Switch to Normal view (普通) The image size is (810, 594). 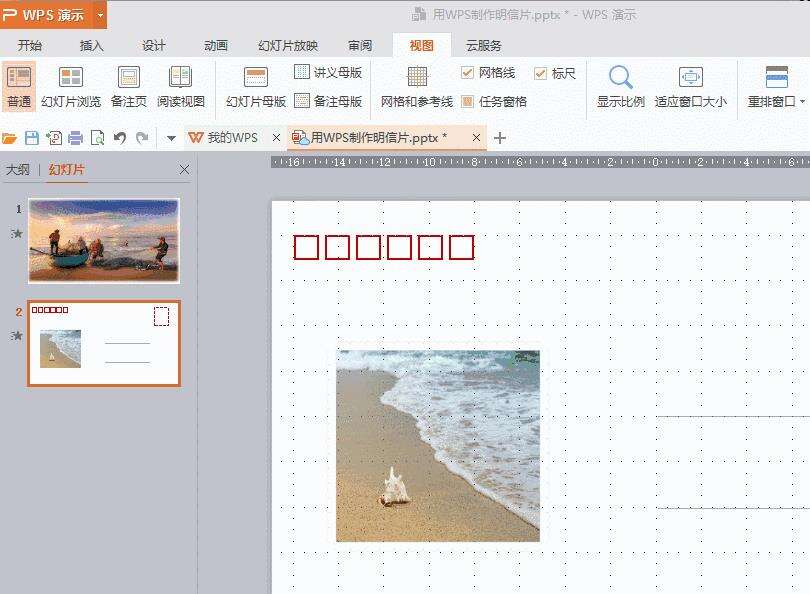point(17,85)
